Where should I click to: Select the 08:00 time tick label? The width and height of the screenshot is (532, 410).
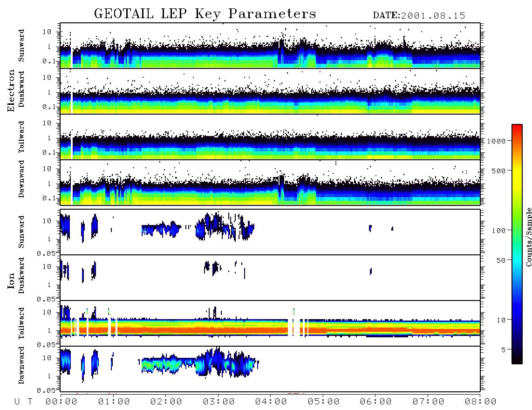(481, 402)
